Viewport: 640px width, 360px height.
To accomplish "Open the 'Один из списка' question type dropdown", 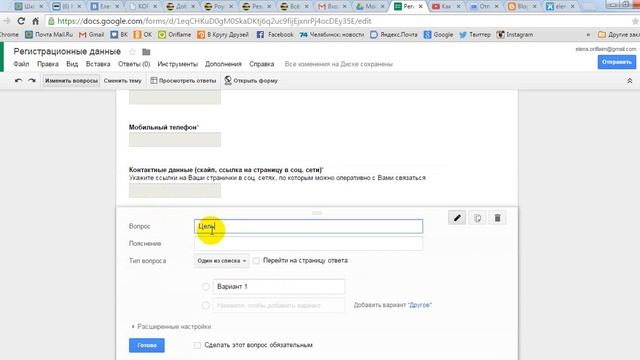I will point(221,260).
